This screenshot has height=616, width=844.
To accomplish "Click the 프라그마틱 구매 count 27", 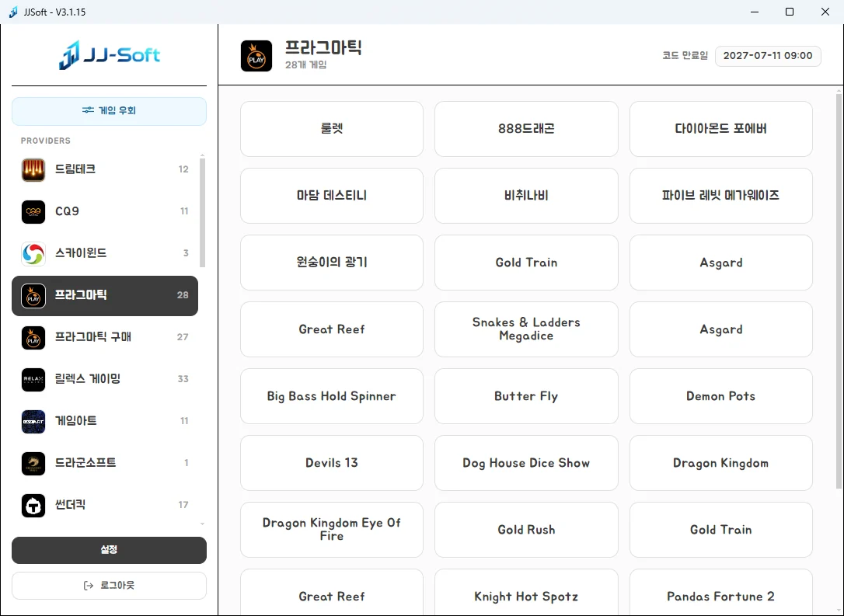I will click(x=183, y=337).
